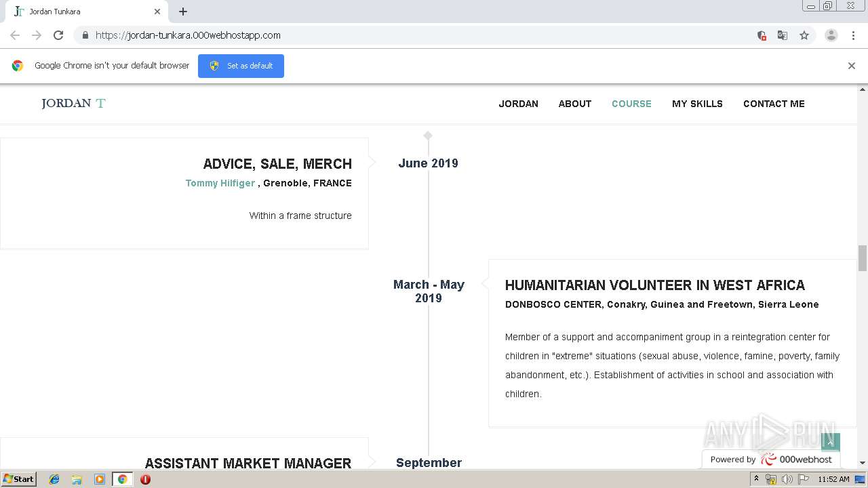Click the September timeline date

tap(429, 463)
